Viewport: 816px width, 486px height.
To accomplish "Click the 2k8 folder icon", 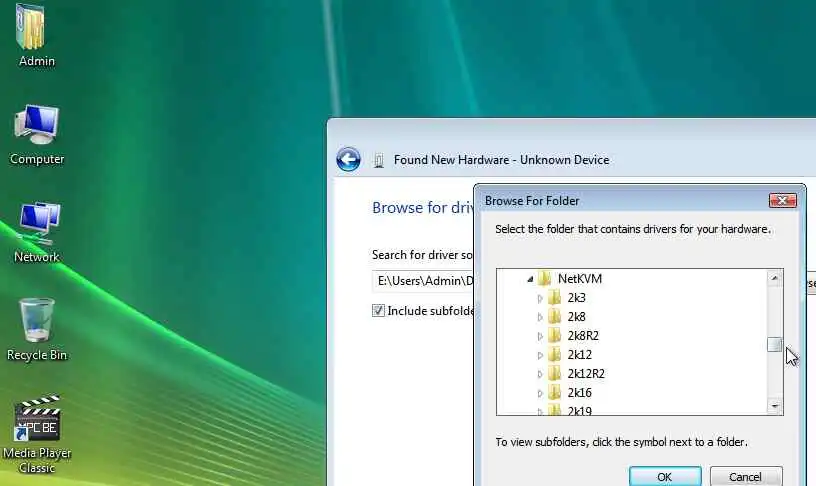I will tap(555, 316).
